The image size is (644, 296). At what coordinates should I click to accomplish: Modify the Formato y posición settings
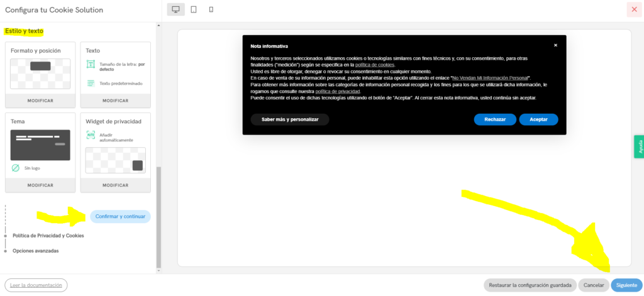pos(40,101)
